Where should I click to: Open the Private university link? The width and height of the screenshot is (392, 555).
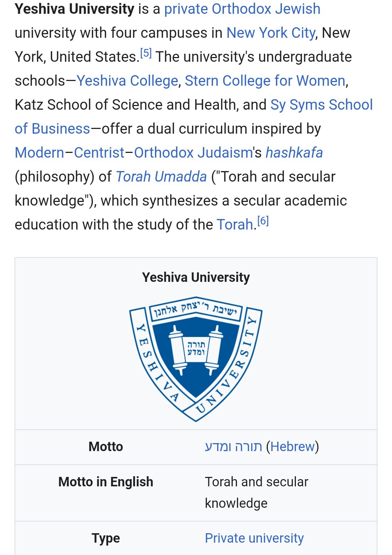(x=254, y=538)
